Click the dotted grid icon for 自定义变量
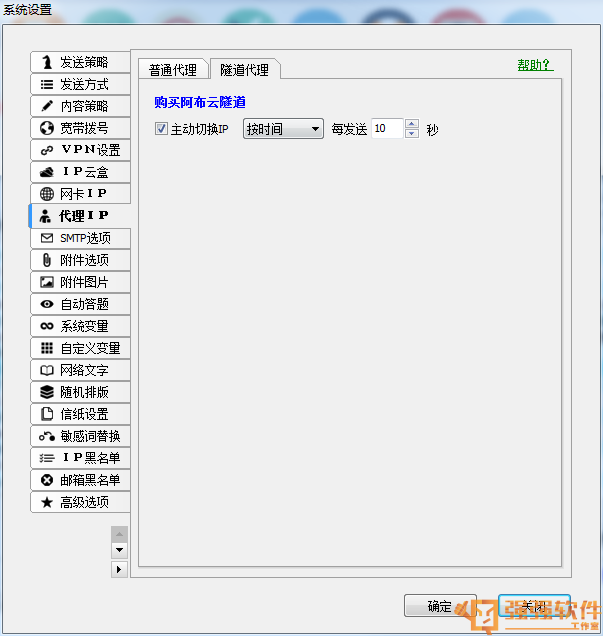Screen dimensions: 603x636 47,348
